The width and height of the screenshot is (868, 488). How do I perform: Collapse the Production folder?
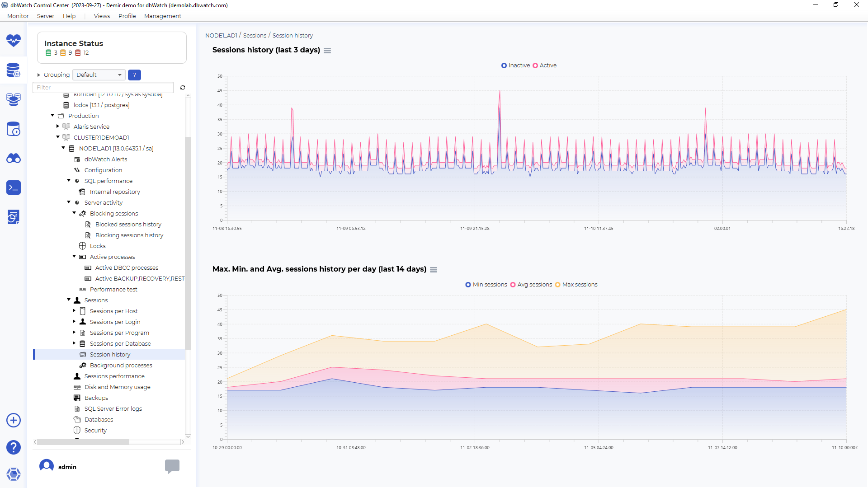(52, 116)
